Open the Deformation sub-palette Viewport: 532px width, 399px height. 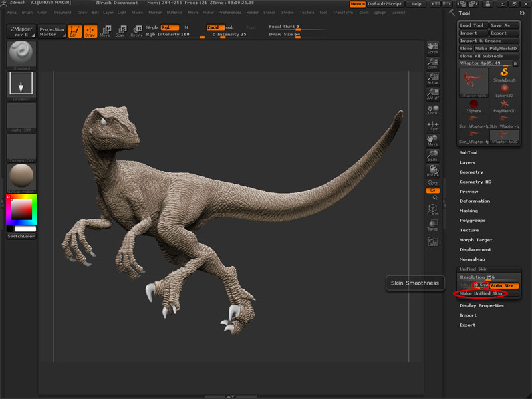point(475,201)
